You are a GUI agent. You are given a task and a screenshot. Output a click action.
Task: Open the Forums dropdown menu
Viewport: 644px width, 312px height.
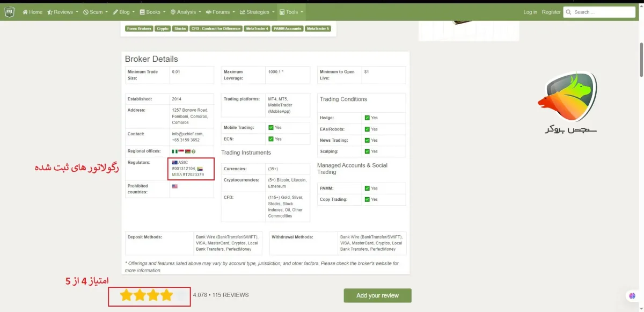point(220,12)
